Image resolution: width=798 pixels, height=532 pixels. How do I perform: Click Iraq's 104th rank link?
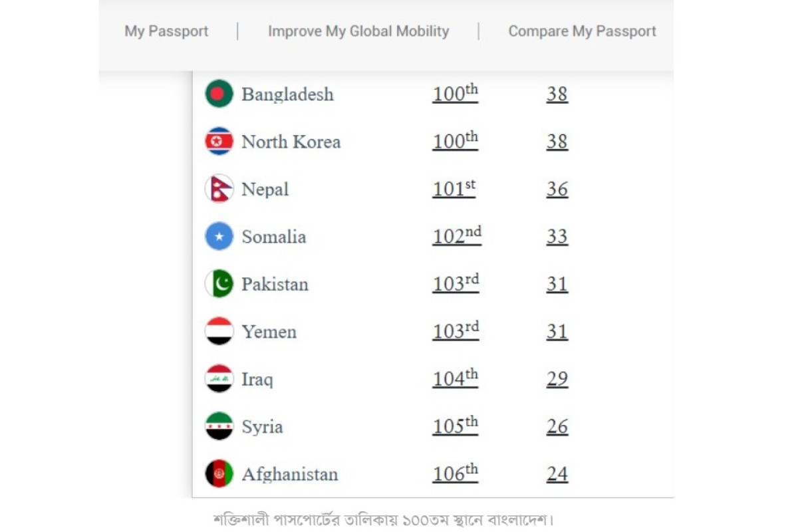455,379
